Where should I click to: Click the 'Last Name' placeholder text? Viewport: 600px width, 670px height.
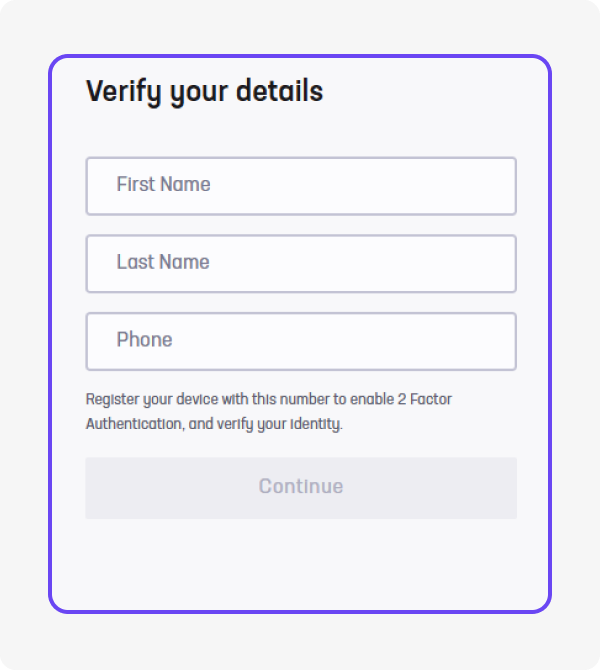point(163,263)
